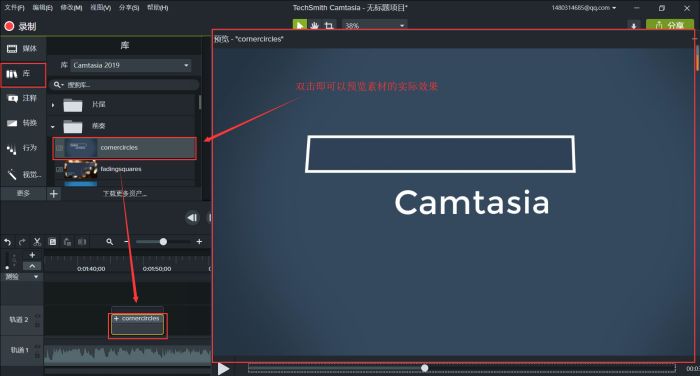Open the account email dropdown

click(x=584, y=8)
